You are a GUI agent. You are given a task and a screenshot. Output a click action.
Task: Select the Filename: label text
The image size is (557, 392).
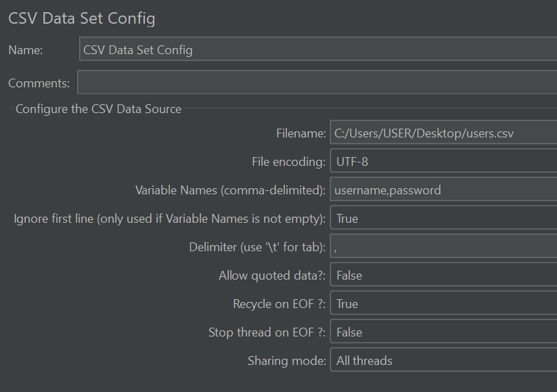tap(300, 133)
